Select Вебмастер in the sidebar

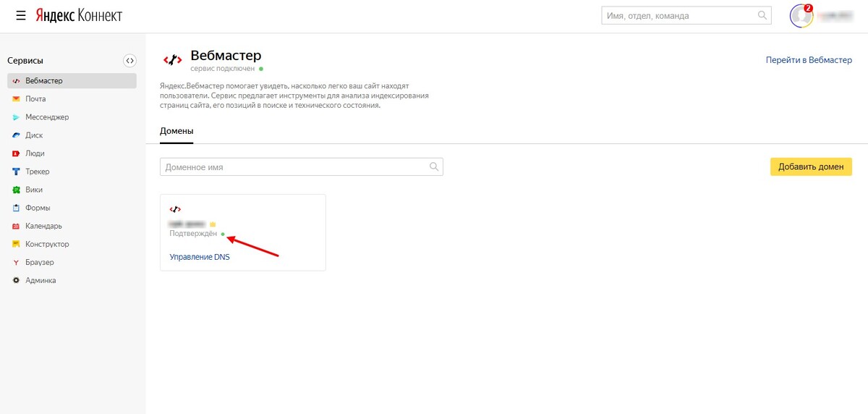[72, 80]
